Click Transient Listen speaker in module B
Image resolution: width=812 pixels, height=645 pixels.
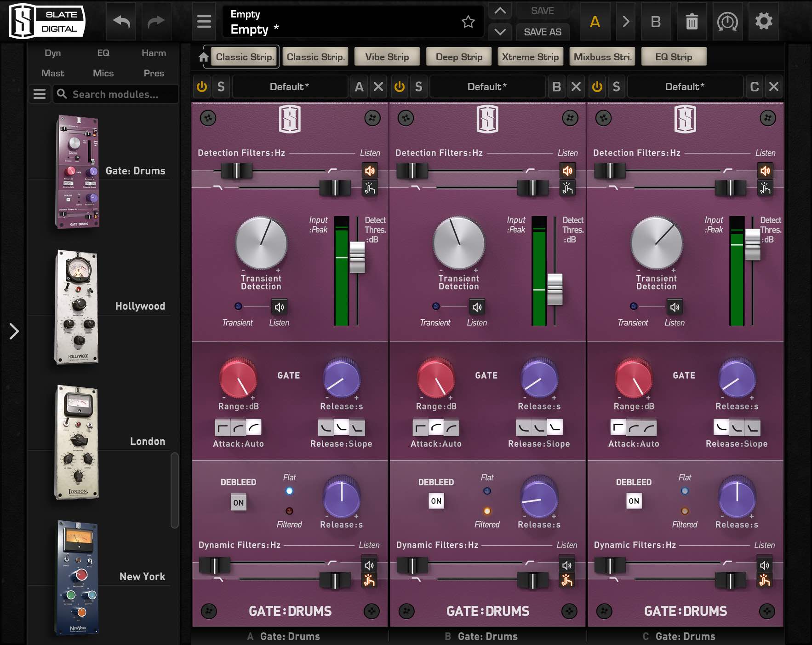[x=477, y=307]
